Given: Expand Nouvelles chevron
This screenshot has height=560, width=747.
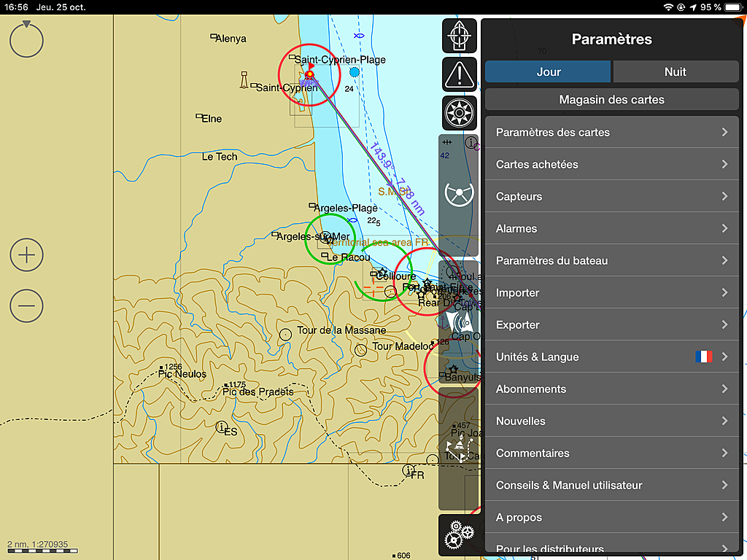Looking at the screenshot, I should 724,421.
